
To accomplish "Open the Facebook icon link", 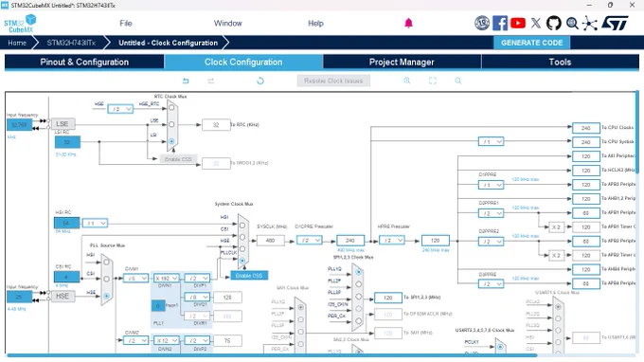I will click(500, 23).
